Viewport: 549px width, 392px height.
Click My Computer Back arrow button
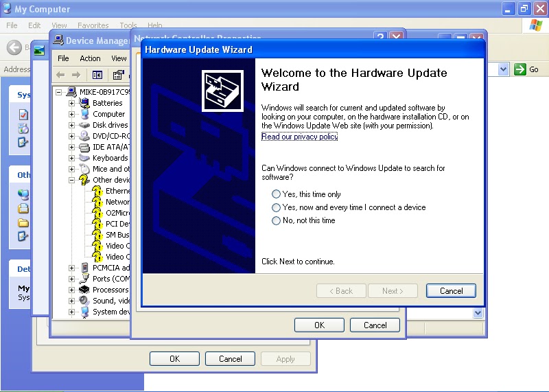(x=14, y=47)
